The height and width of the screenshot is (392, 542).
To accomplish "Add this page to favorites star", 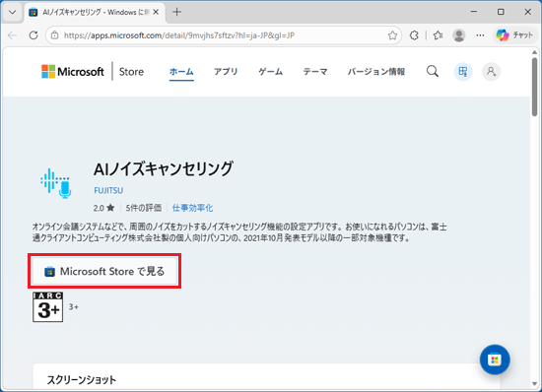I will [x=392, y=35].
